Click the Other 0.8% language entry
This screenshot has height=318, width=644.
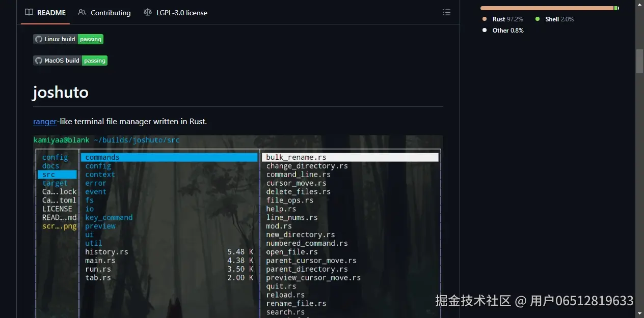[503, 31]
